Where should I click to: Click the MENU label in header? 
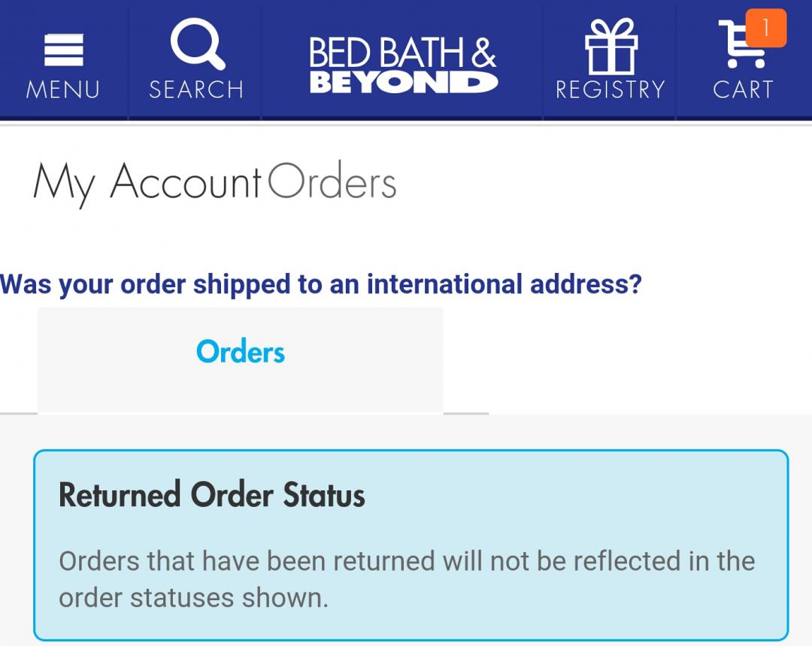[x=63, y=89]
